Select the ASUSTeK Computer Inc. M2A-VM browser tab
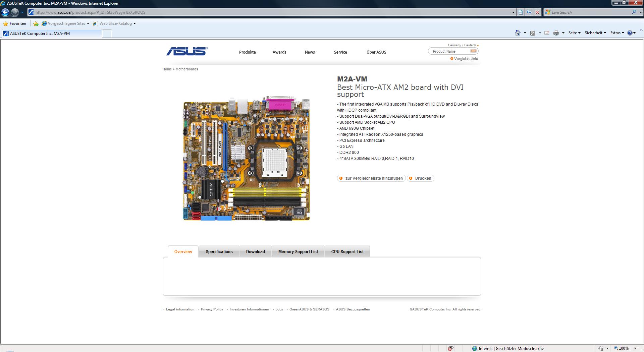644x352 pixels. 51,34
